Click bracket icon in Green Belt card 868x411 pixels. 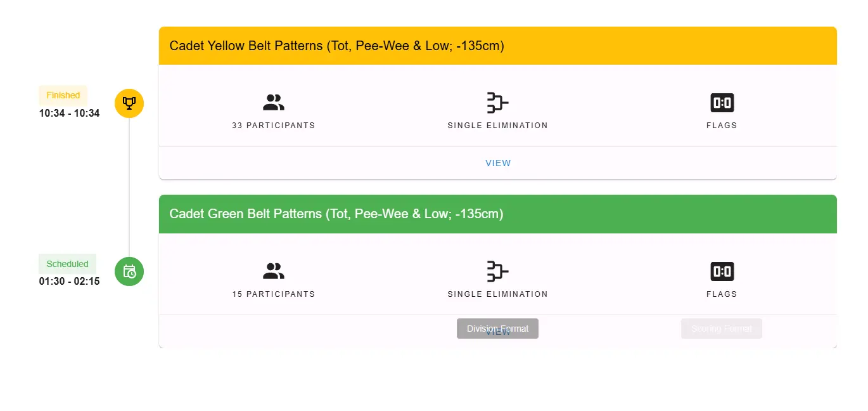[x=497, y=271]
